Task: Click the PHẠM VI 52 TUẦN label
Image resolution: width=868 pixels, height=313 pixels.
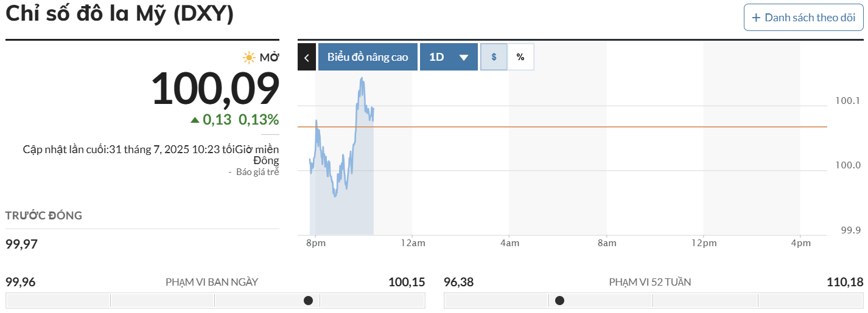Action: point(649,282)
